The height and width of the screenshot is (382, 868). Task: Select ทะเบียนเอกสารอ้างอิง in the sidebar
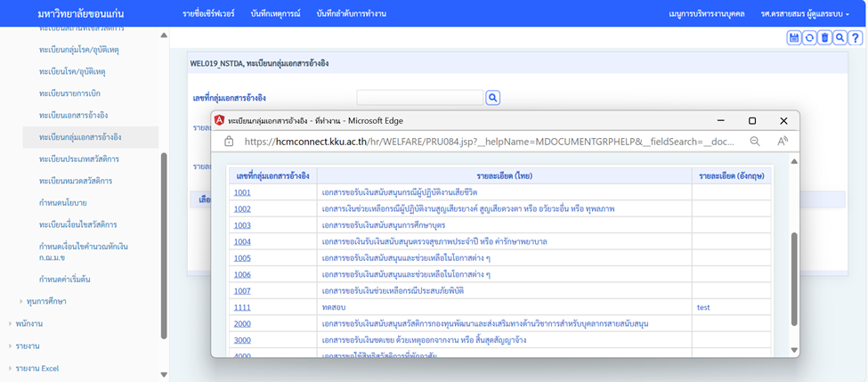click(x=74, y=116)
